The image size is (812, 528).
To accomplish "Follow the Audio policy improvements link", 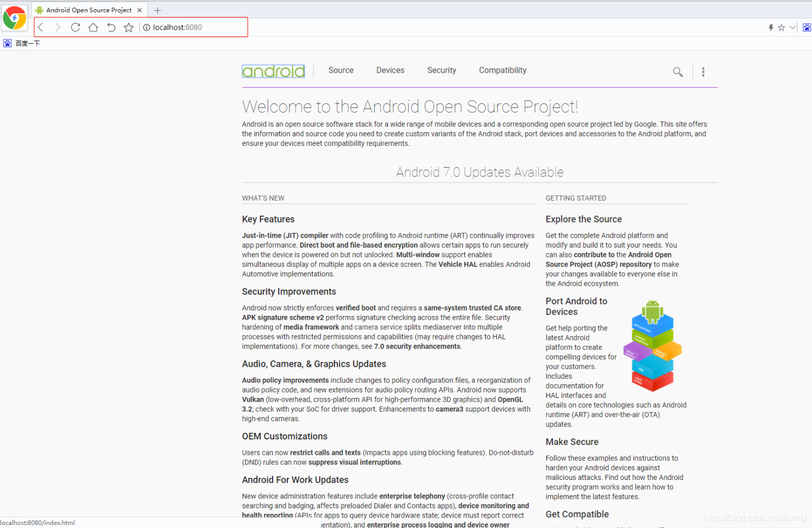I will tap(285, 380).
